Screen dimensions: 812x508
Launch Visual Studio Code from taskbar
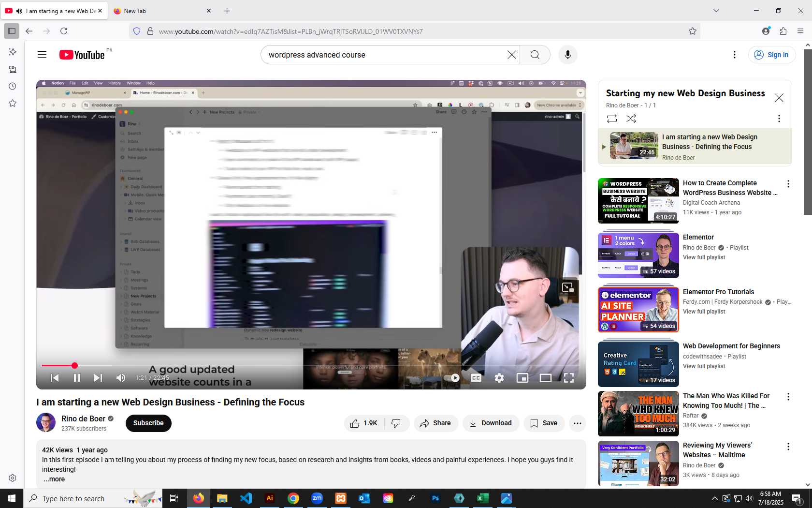[x=246, y=498]
